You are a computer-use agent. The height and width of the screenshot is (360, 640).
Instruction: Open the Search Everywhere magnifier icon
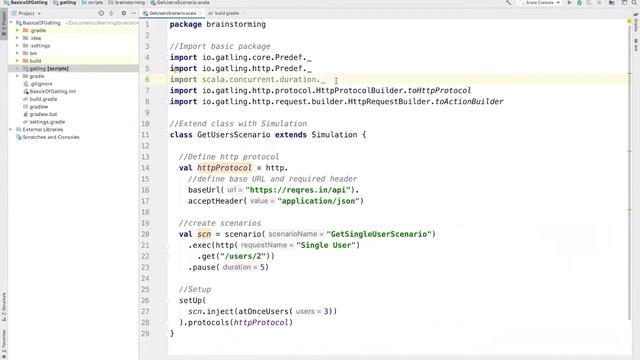(x=635, y=2)
